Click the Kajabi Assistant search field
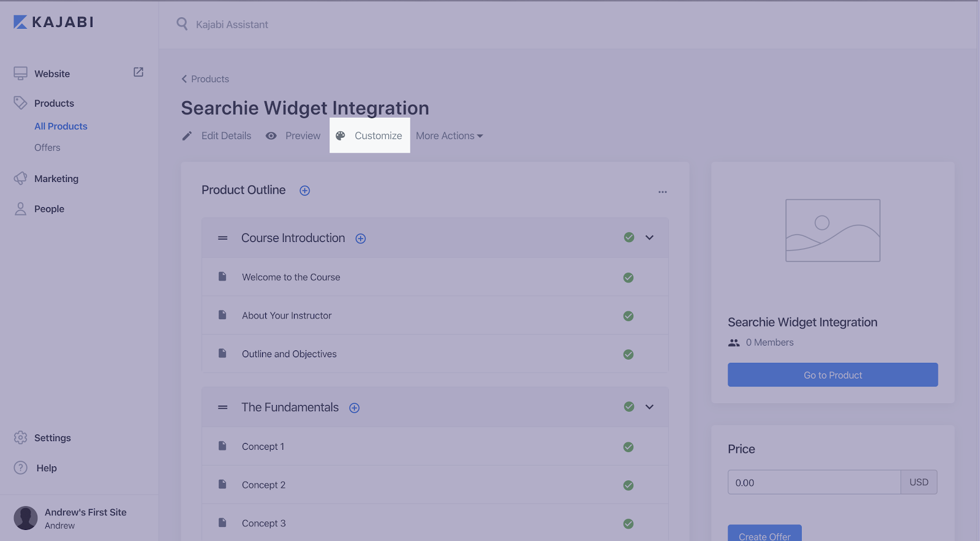Screen dimensions: 980x541 pyautogui.click(x=232, y=25)
